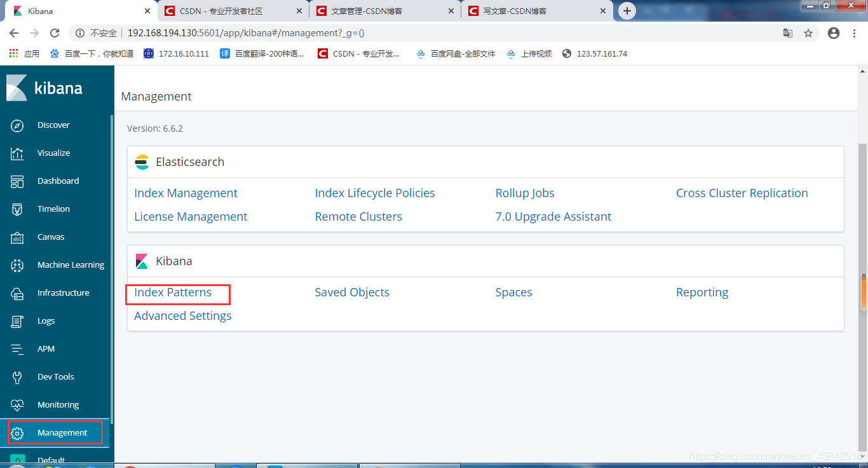This screenshot has height=468, width=868.
Task: Open the 7.0 Upgrade Assistant link
Action: pyautogui.click(x=553, y=217)
